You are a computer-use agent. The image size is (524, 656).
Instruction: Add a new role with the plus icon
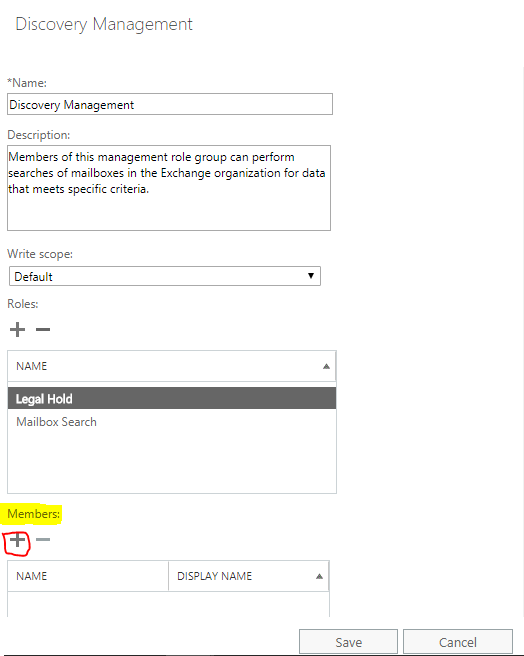[x=17, y=330]
